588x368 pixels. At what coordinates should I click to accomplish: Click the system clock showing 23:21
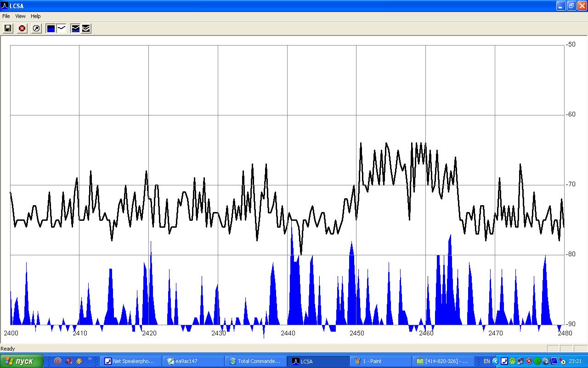(x=576, y=361)
